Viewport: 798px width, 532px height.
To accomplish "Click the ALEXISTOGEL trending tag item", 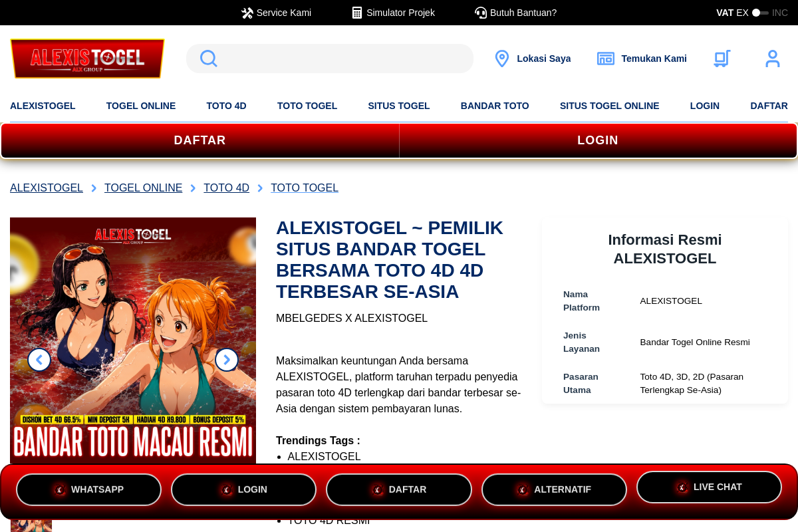I will click(x=324, y=457).
